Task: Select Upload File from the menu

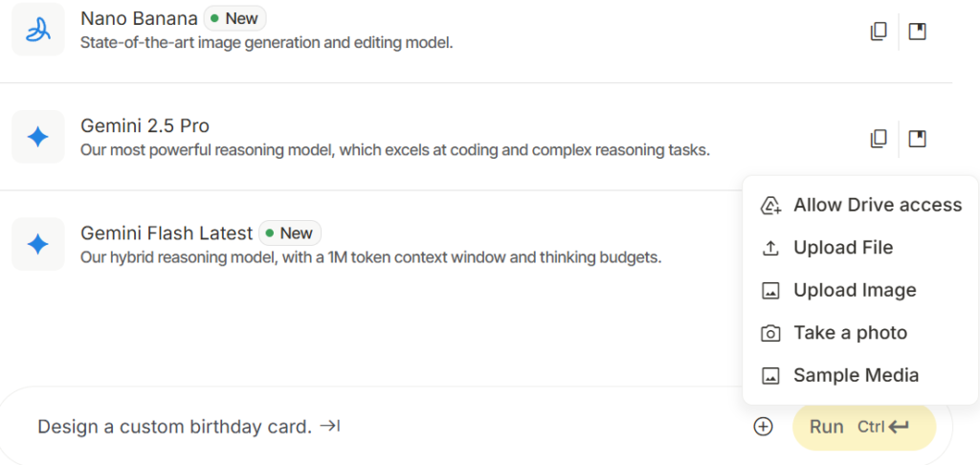Action: (842, 248)
